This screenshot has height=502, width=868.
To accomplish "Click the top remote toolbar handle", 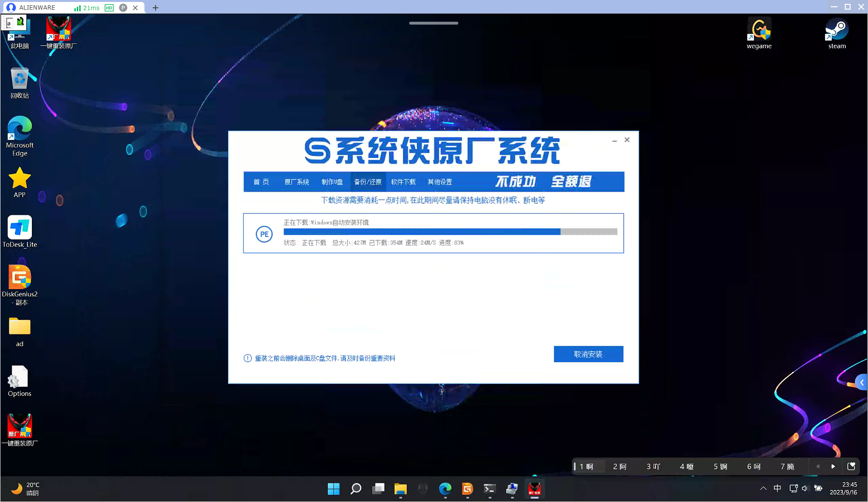I will coord(434,23).
